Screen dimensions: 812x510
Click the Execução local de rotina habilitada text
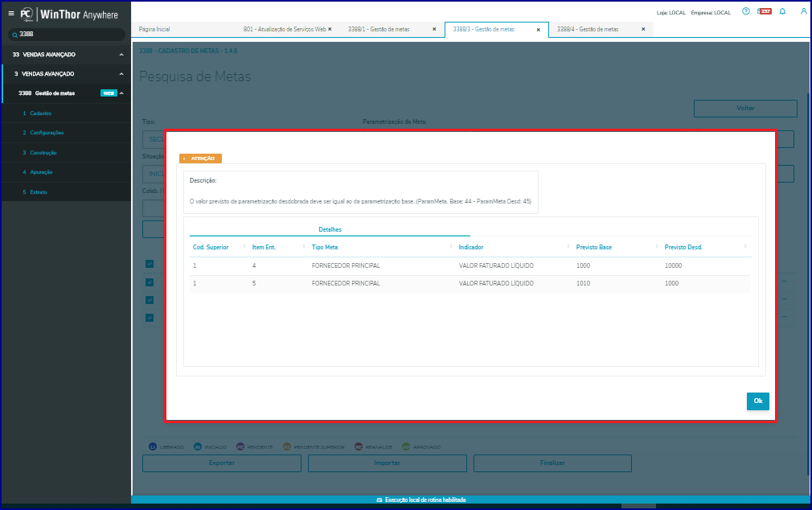tap(425, 500)
